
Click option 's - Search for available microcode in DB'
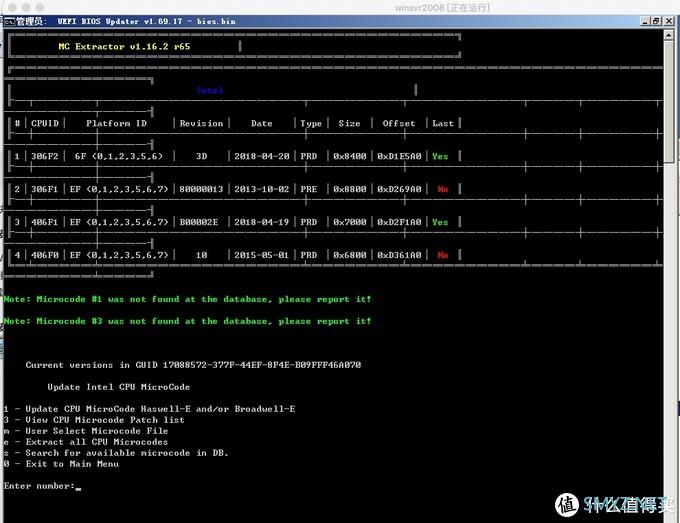tap(116, 453)
